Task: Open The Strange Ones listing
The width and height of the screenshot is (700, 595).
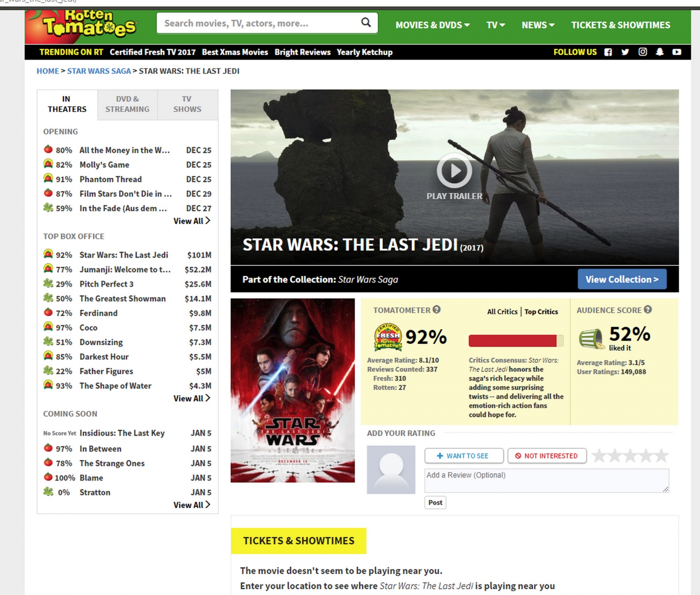Action: (112, 463)
